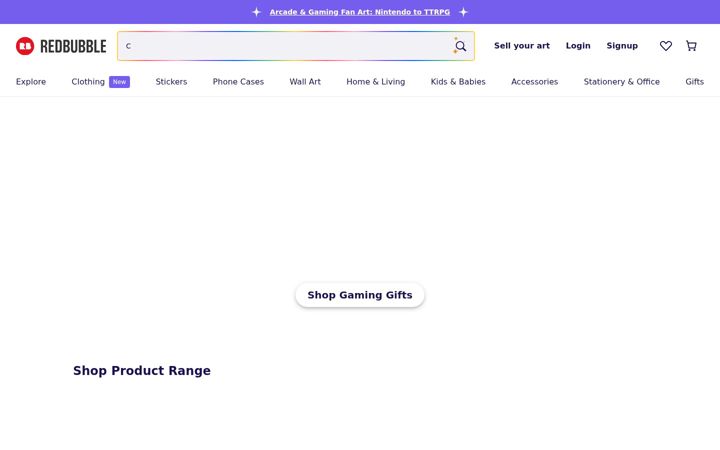This screenshot has height=450, width=720.
Task: Open the Explore menu
Action: [x=31, y=82]
